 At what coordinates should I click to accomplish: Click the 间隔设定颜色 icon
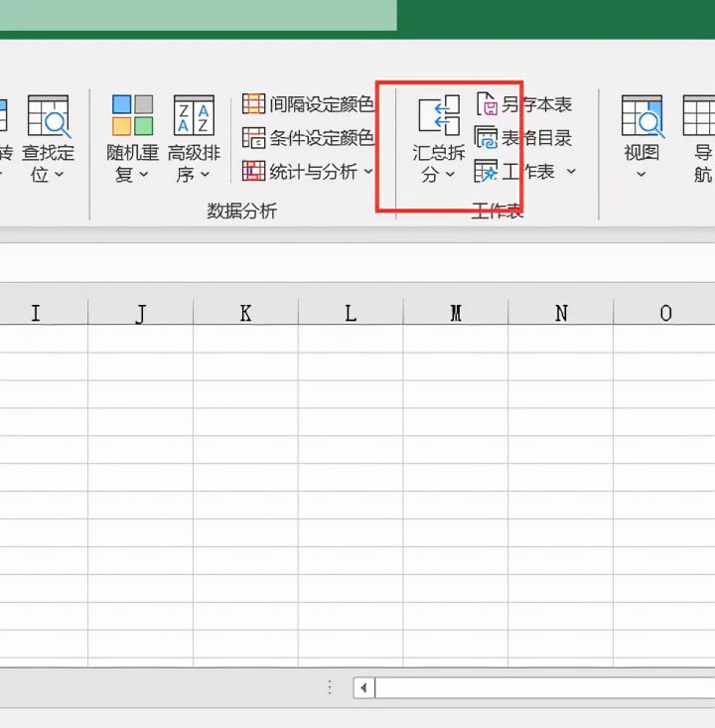pyautogui.click(x=253, y=103)
